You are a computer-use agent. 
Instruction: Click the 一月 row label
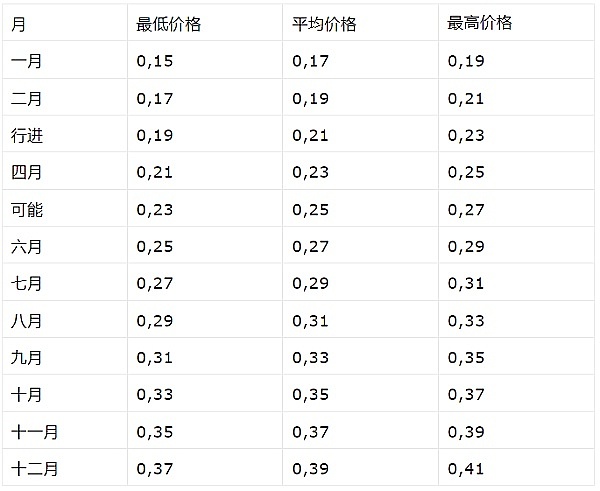27,62
